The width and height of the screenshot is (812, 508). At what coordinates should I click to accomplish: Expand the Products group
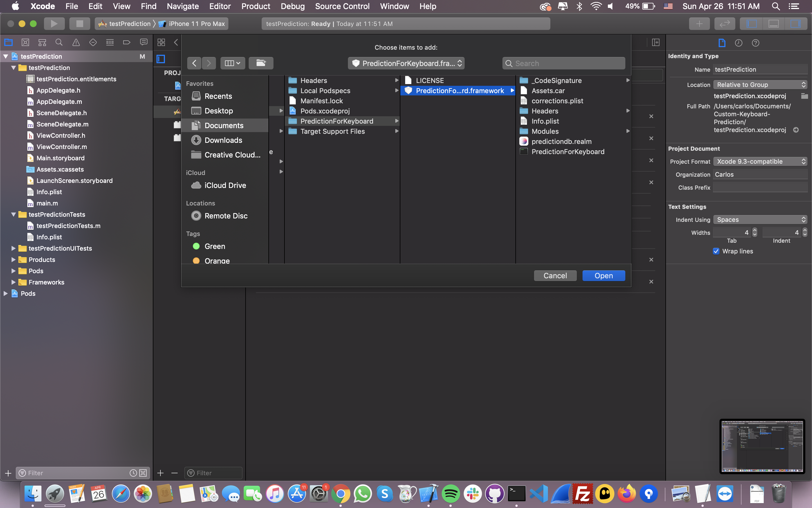point(14,260)
